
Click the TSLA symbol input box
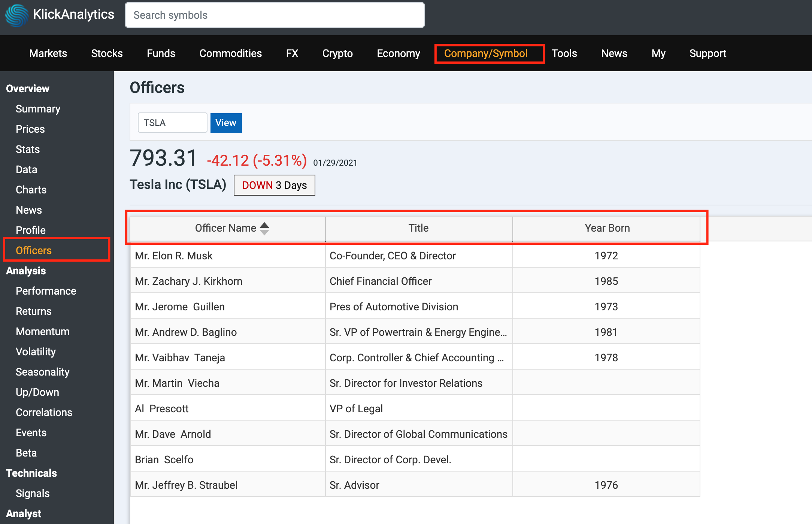click(x=172, y=123)
